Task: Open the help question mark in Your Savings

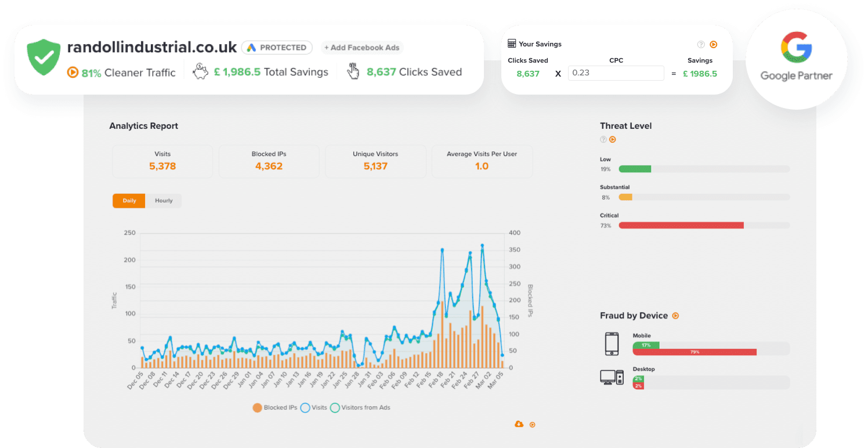Action: pos(701,44)
